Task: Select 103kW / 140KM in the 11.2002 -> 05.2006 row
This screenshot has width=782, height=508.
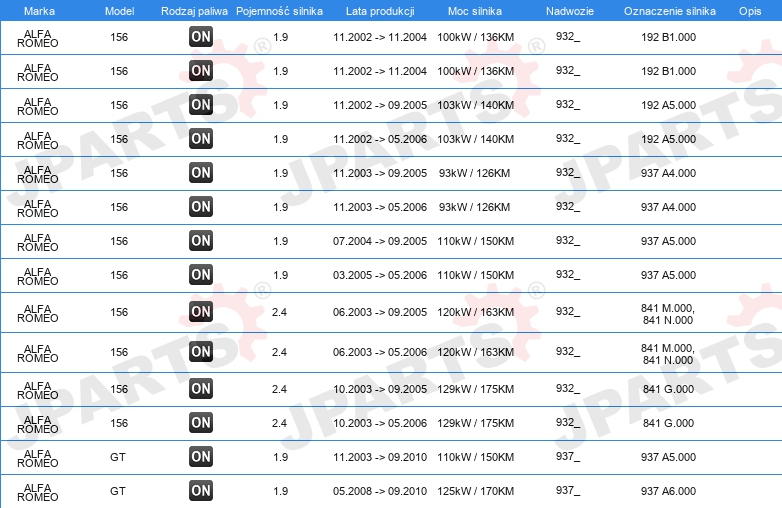Action: (475, 139)
